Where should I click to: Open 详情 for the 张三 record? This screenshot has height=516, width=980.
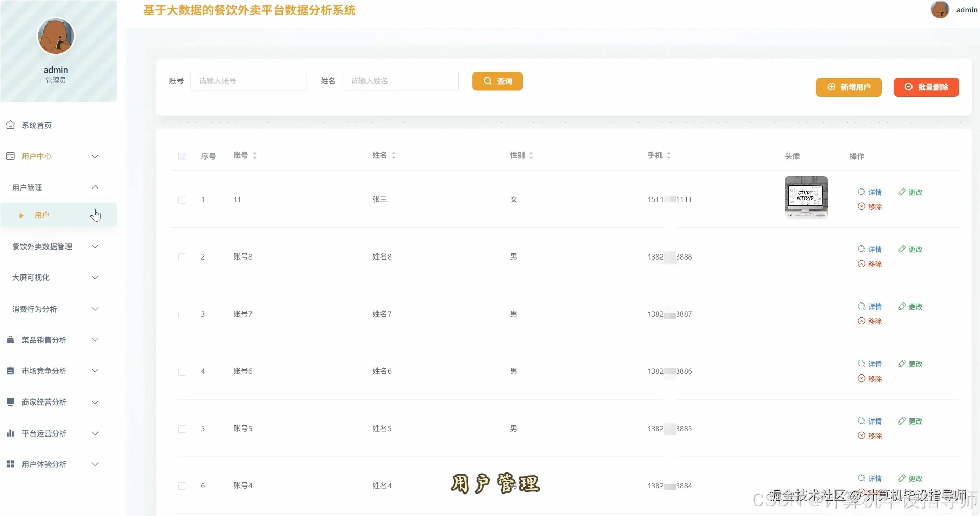870,192
